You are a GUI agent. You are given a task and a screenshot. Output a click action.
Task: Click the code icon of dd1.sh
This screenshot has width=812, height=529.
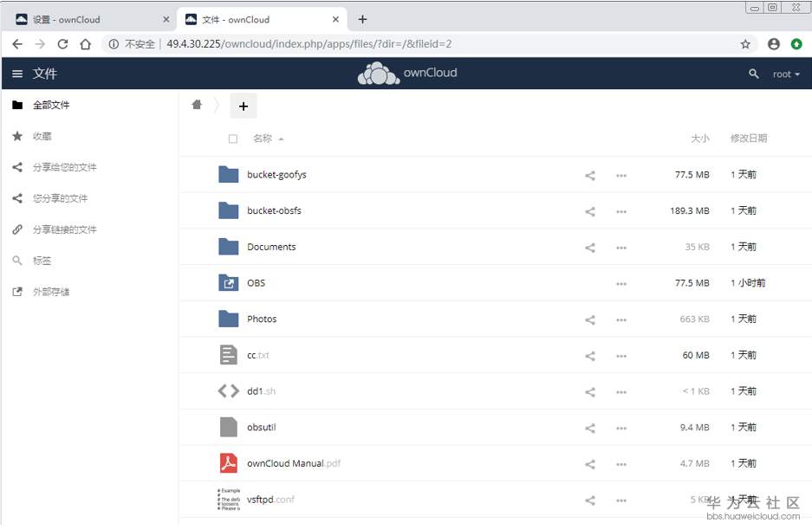pos(229,391)
